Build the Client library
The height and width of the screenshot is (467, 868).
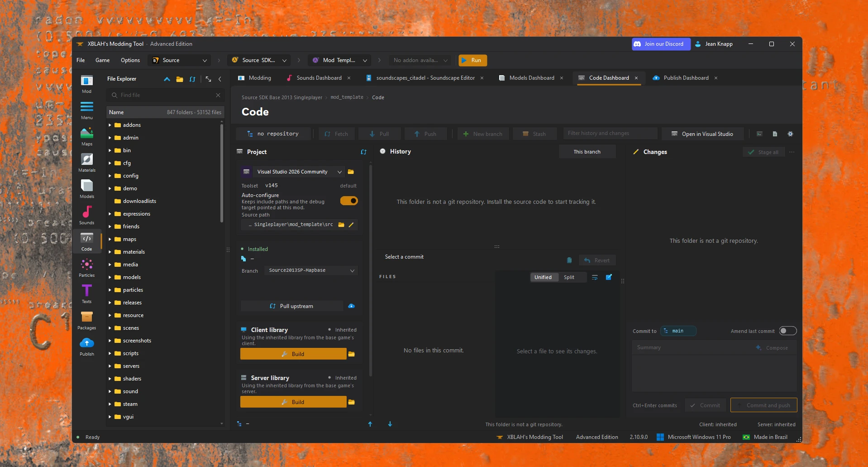point(293,354)
